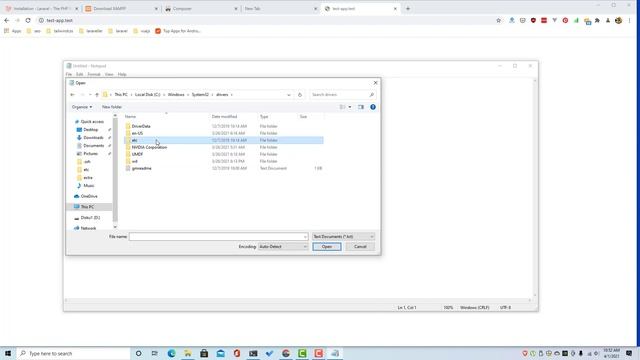The width and height of the screenshot is (640, 360).
Task: Sort files by Type column header
Action: (264, 117)
